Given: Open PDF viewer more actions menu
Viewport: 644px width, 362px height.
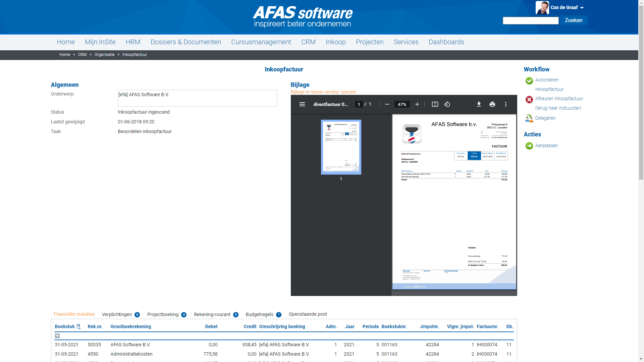Looking at the screenshot, I should [505, 105].
